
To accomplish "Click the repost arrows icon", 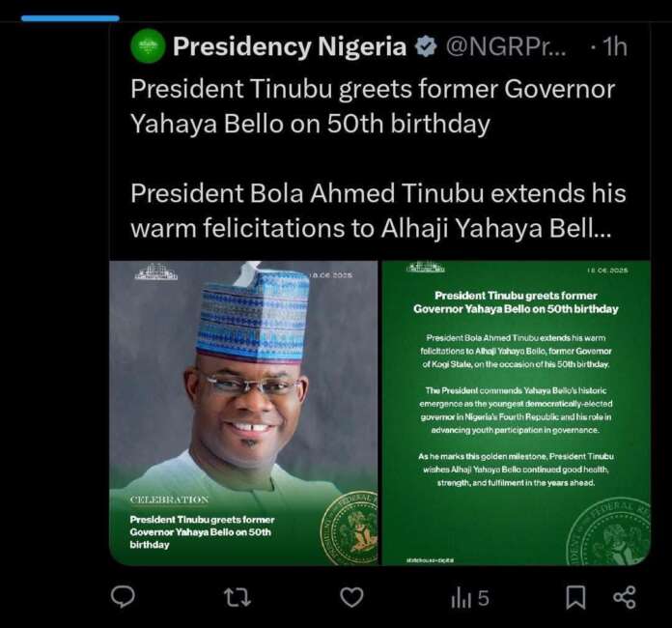I will 237,597.
